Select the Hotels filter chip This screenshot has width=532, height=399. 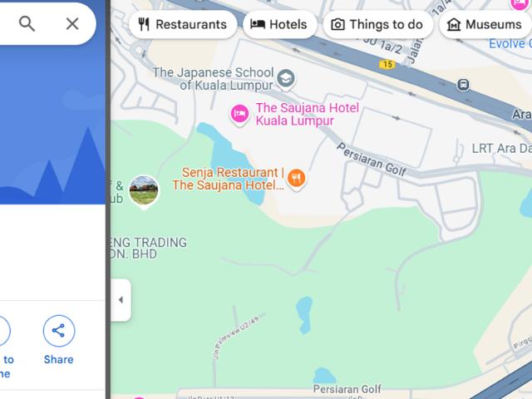click(x=280, y=24)
